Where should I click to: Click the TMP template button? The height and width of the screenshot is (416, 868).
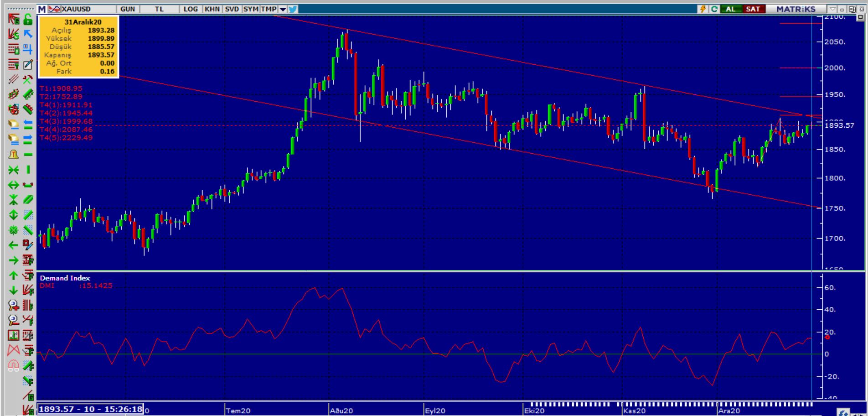[x=269, y=9]
